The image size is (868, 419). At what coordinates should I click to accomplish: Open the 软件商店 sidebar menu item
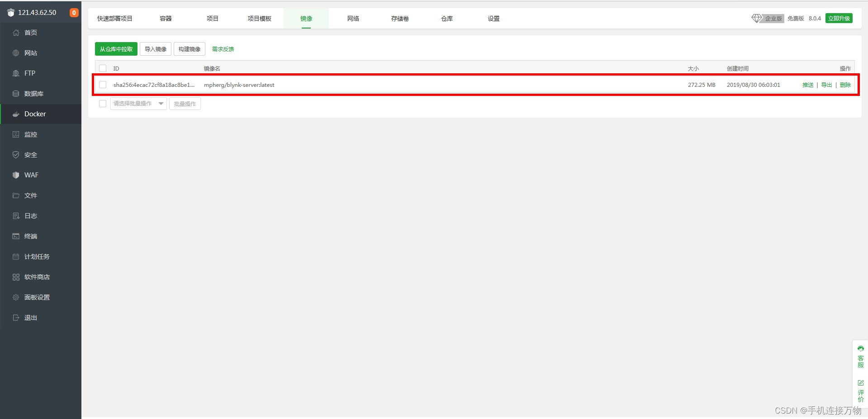click(41, 277)
